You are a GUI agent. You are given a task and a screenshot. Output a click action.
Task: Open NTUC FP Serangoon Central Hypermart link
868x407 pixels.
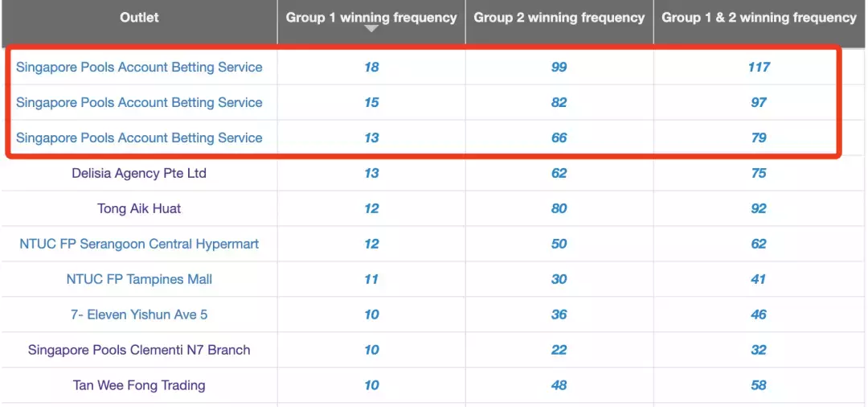coord(139,244)
